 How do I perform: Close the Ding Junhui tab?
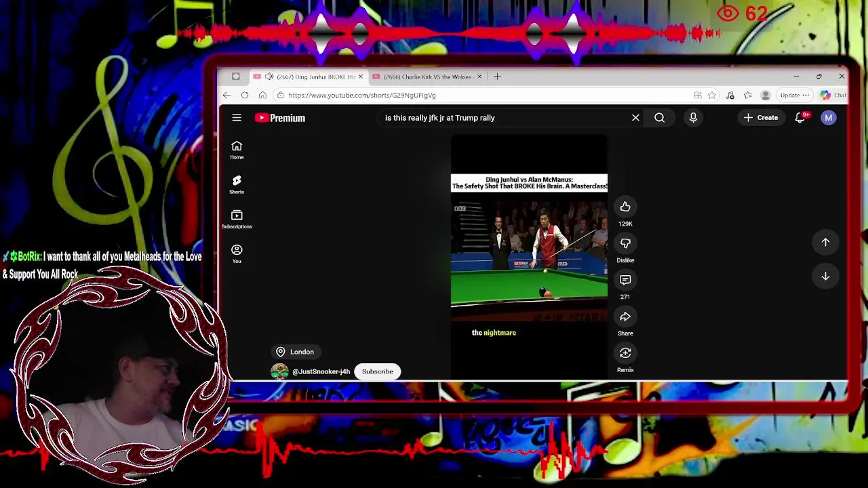tap(361, 77)
